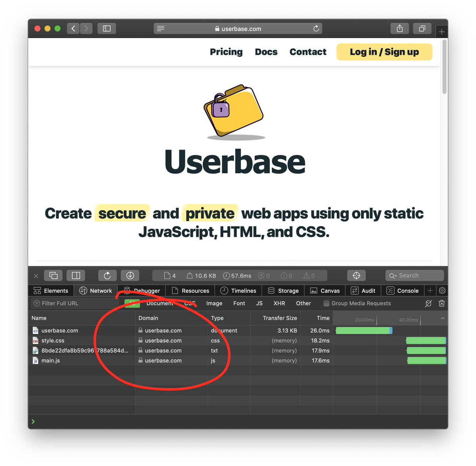Click the userbase.com timeline bar
The width and height of the screenshot is (476, 466).
point(364,330)
